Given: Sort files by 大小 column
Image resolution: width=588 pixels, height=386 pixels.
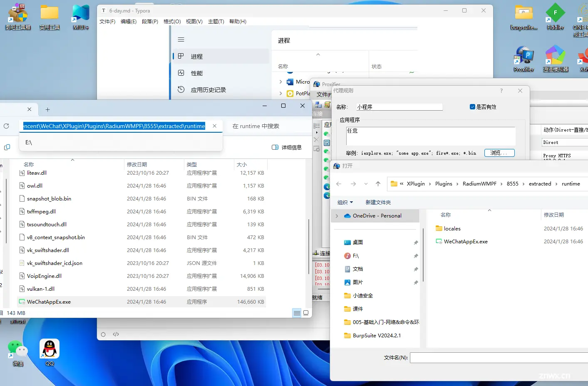Looking at the screenshot, I should point(242,165).
